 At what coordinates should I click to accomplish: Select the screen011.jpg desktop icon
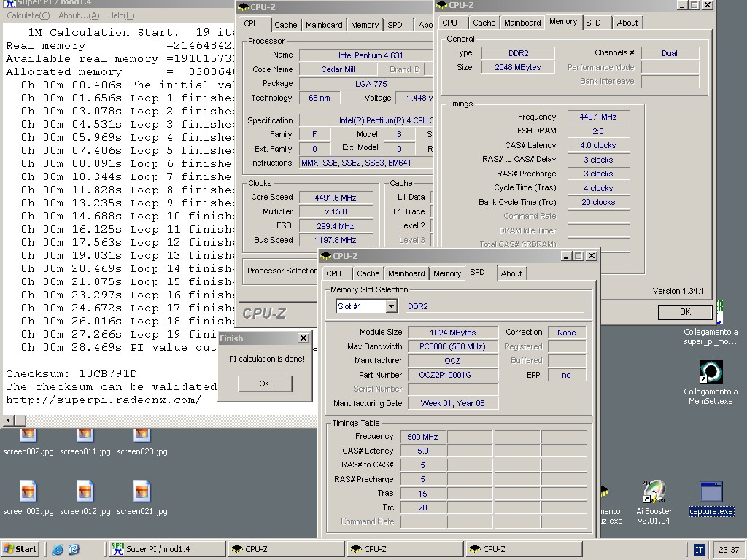pyautogui.click(x=85, y=442)
